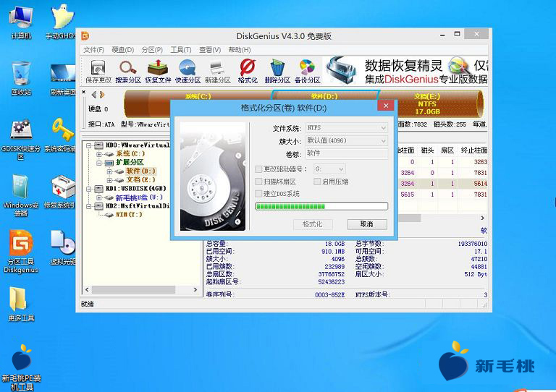
Task: Click the disabled Format (格式化) dialog button
Action: pos(313,224)
